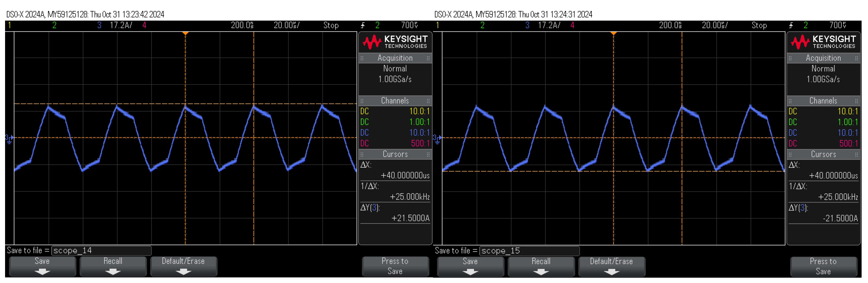Click Press to Save in left scope screenshot
The height and width of the screenshot is (283, 868).
395,266
